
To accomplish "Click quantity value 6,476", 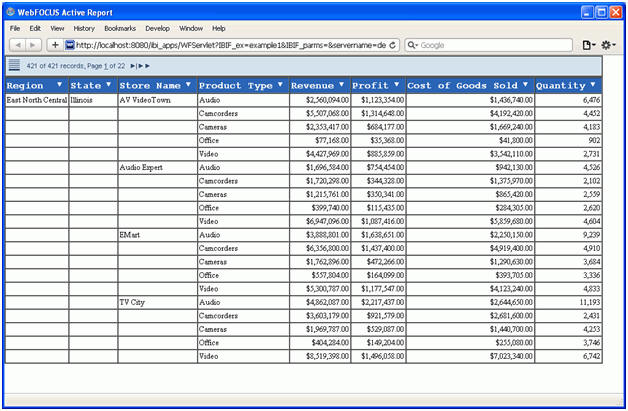I will point(592,100).
